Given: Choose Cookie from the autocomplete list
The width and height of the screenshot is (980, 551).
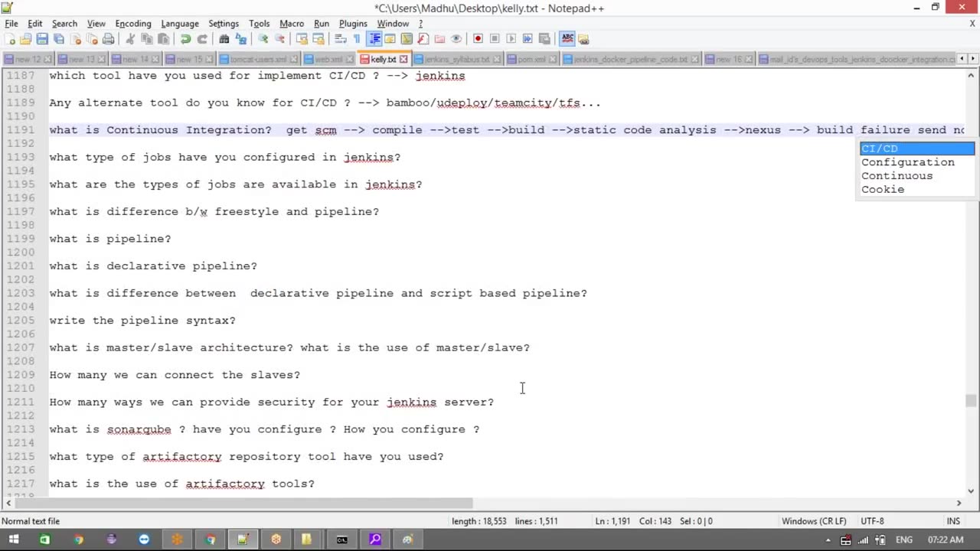Looking at the screenshot, I should [917, 190].
